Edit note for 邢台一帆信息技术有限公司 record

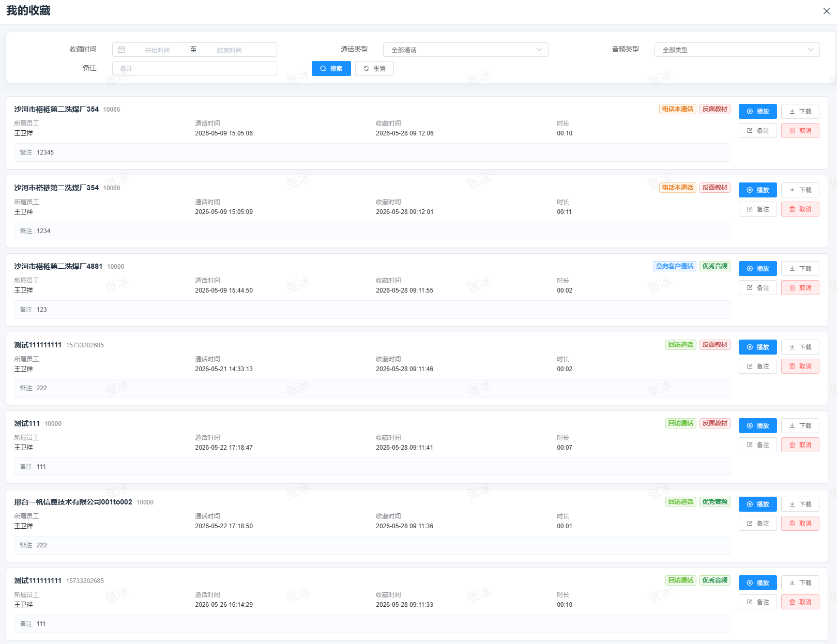[x=757, y=523]
